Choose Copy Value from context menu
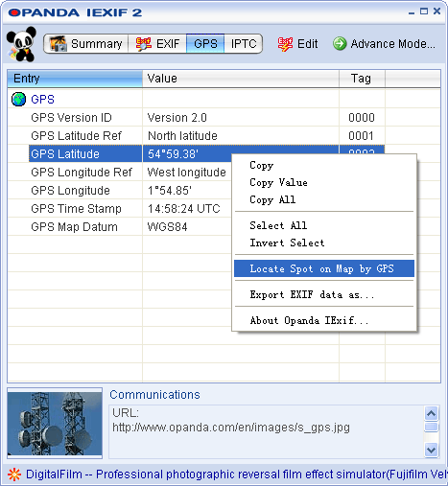This screenshot has width=448, height=486. tap(278, 182)
